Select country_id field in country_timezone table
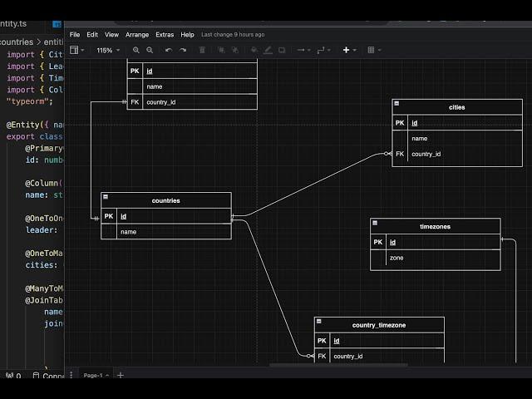532x399 pixels. tap(379, 357)
